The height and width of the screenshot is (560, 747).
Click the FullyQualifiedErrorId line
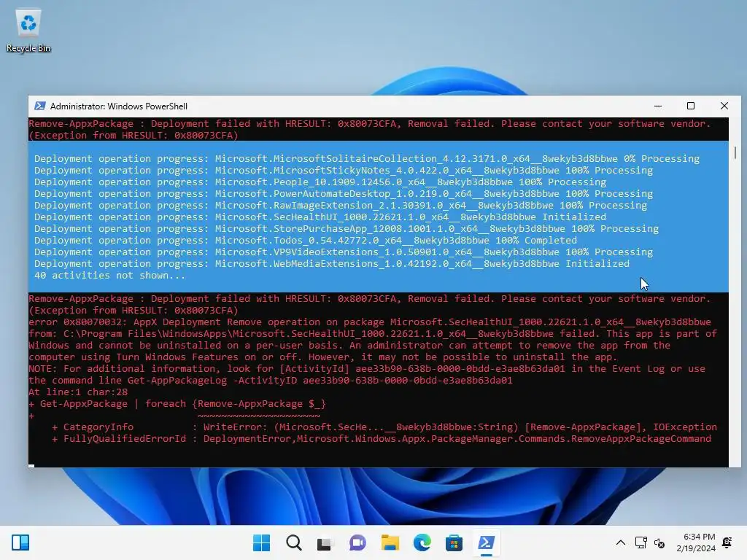[x=382, y=438]
